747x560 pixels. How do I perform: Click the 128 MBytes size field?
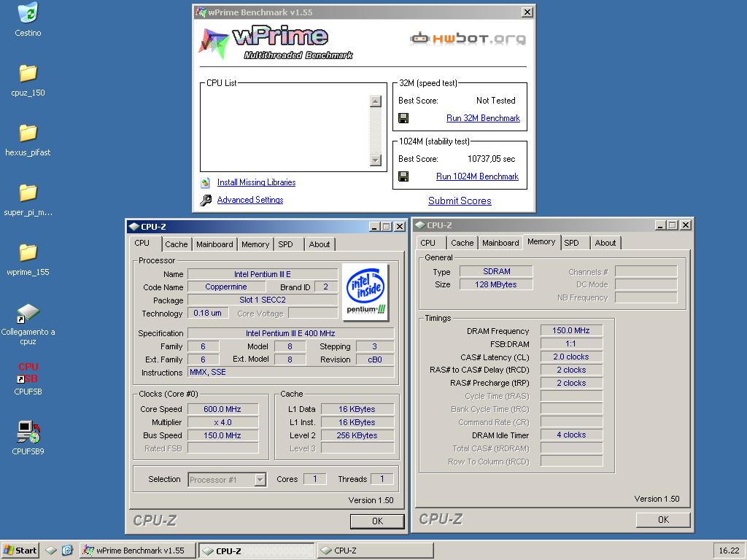(x=496, y=284)
